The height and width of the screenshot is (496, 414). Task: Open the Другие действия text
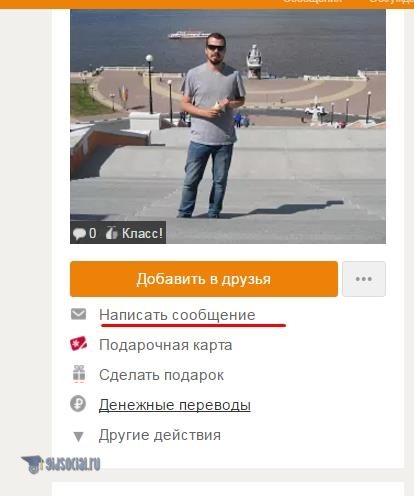coord(160,435)
